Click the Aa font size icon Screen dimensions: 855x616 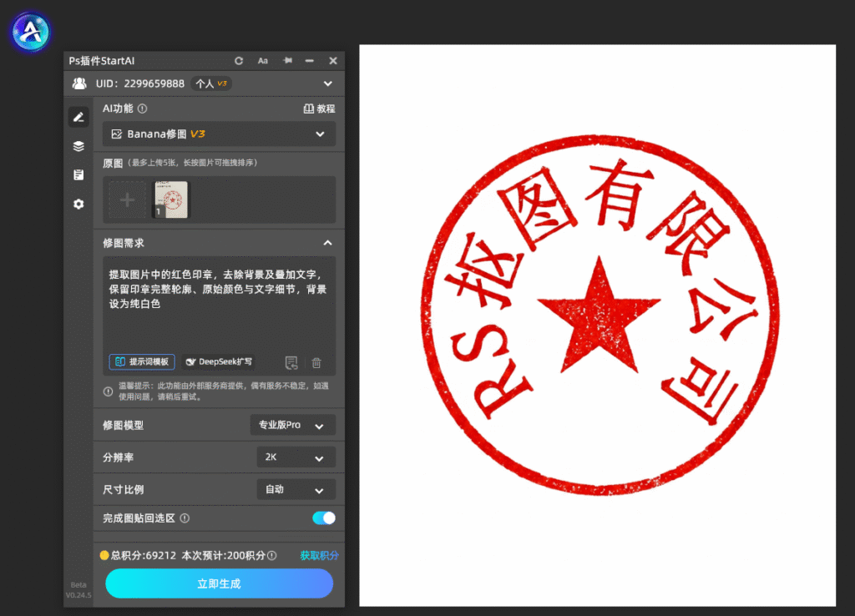tap(263, 61)
